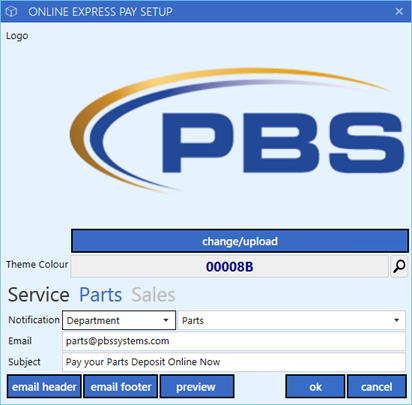Open the Department notification dropdown

click(x=119, y=320)
